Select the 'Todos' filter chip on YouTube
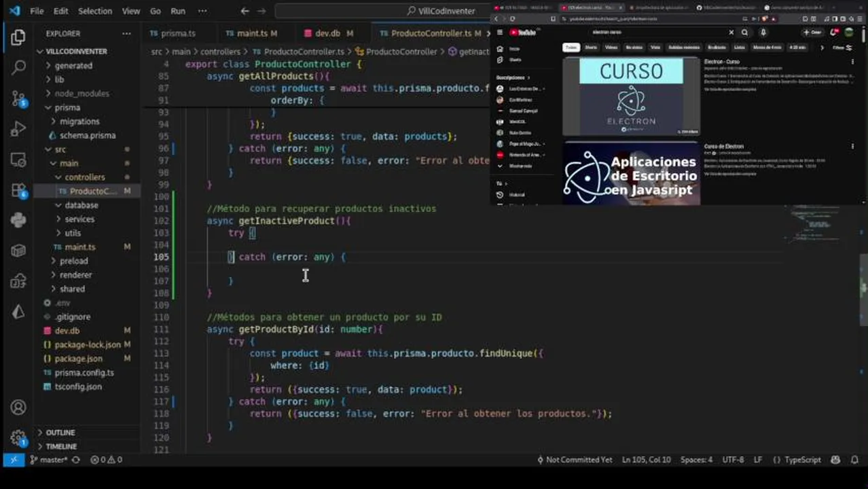868x489 pixels. tap(571, 48)
